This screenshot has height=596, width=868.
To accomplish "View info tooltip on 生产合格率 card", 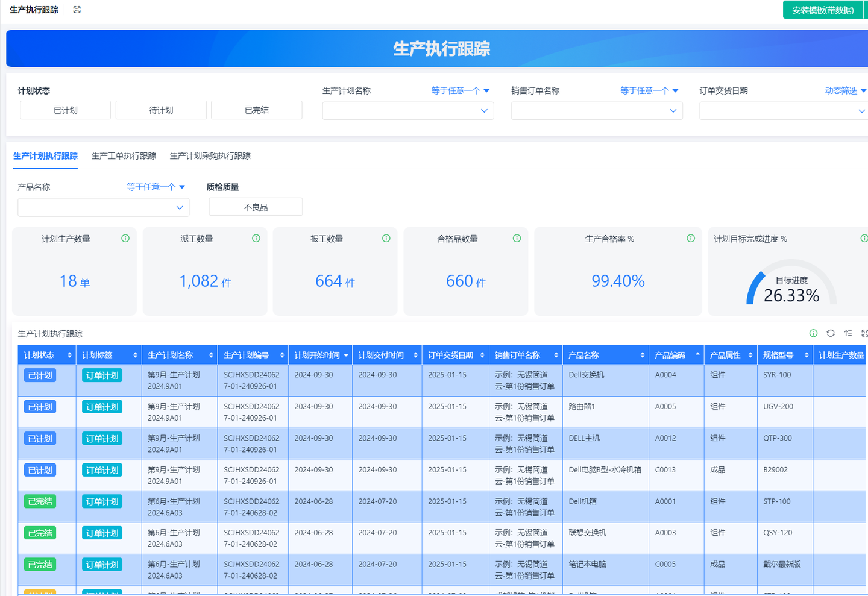I will point(690,238).
